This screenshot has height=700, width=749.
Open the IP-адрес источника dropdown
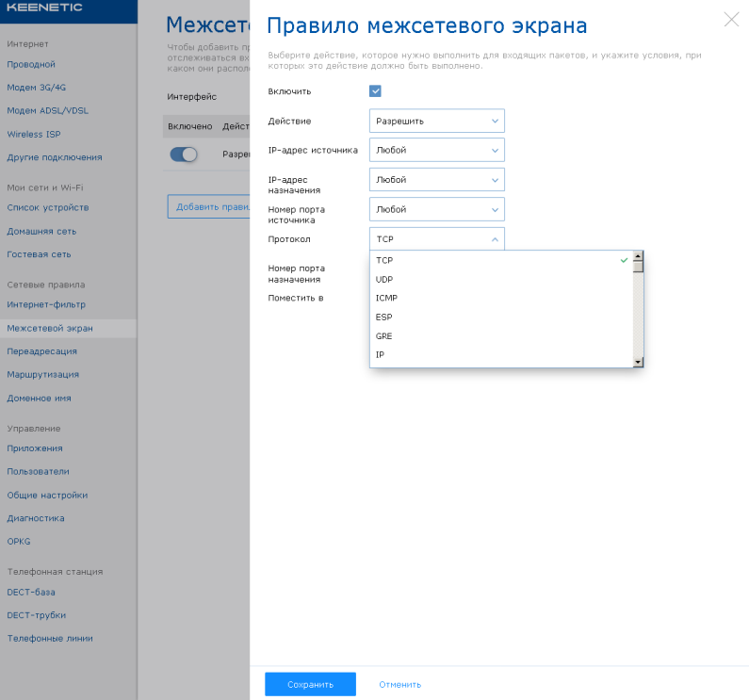436,150
